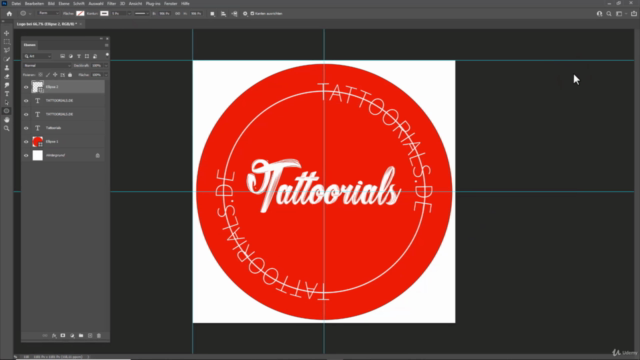Toggle lock all padlock icon
The image size is (640, 360).
pyautogui.click(x=70, y=75)
